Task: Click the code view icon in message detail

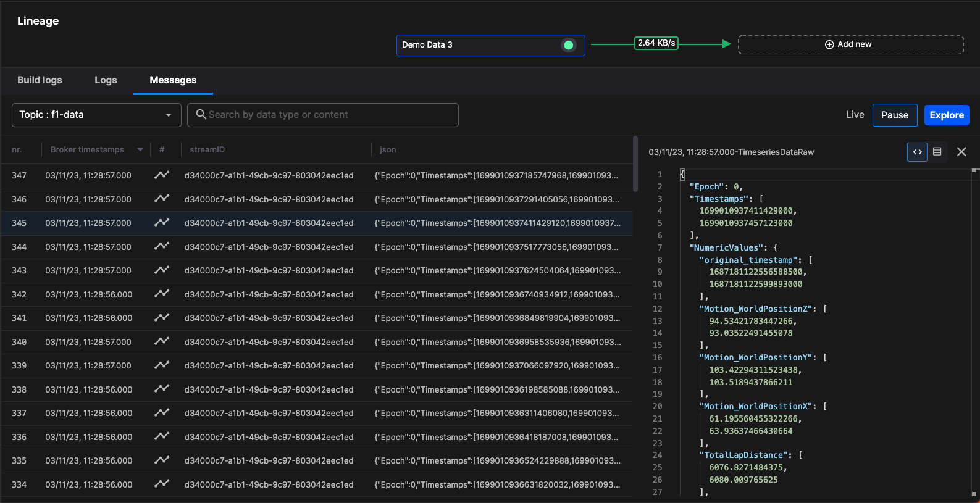Action: 917,152
